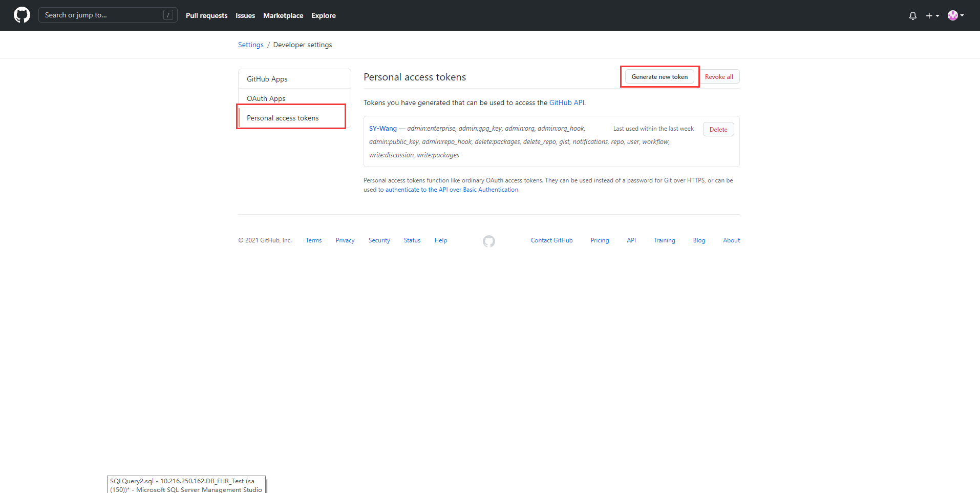
Task: Go to Marketplace in top navigation
Action: (x=283, y=16)
